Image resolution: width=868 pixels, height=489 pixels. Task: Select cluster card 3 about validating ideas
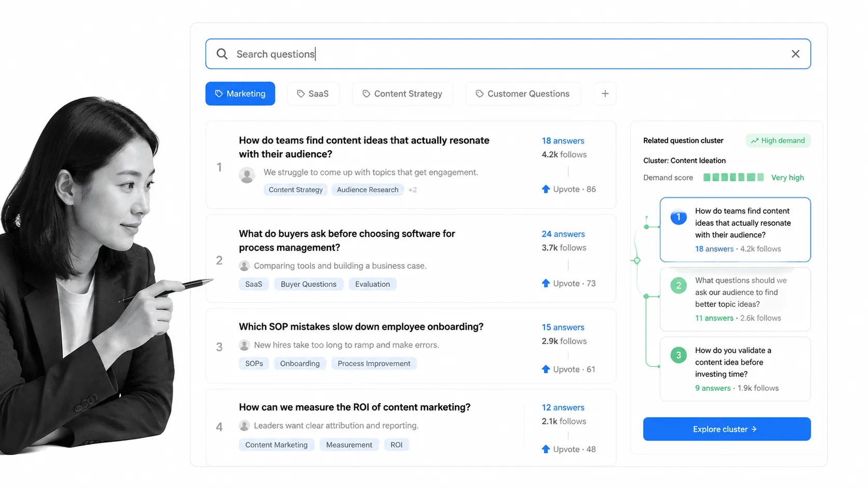[735, 369]
